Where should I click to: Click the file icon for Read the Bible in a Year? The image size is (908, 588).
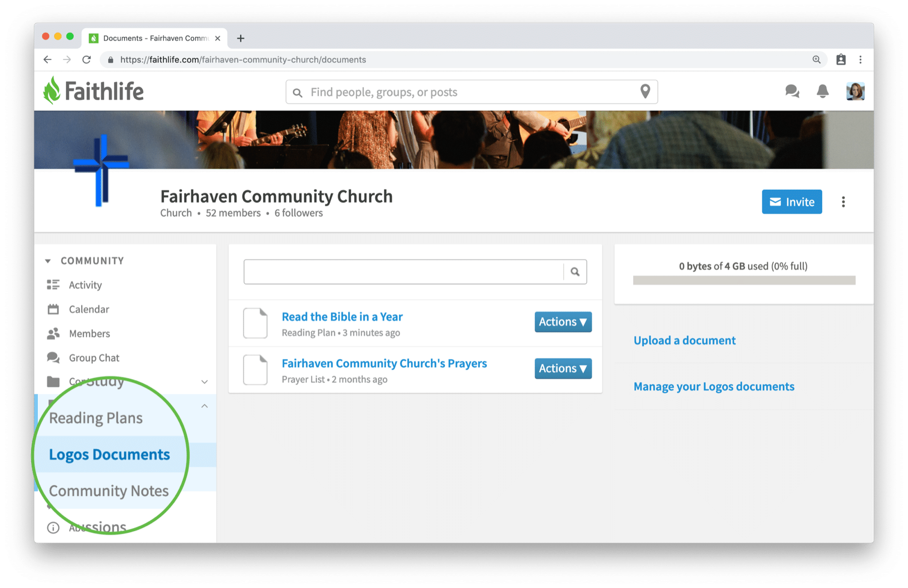tap(255, 323)
